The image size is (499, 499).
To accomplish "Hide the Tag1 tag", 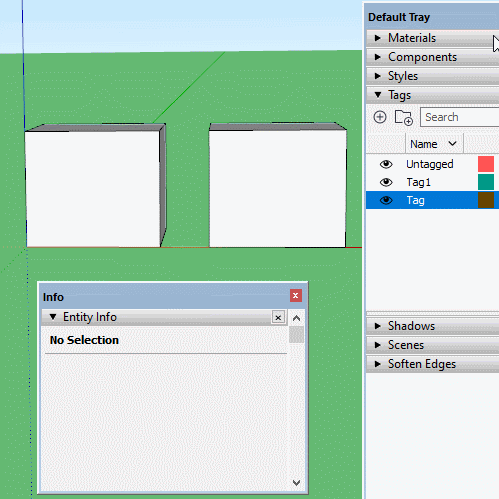I will pyautogui.click(x=386, y=182).
